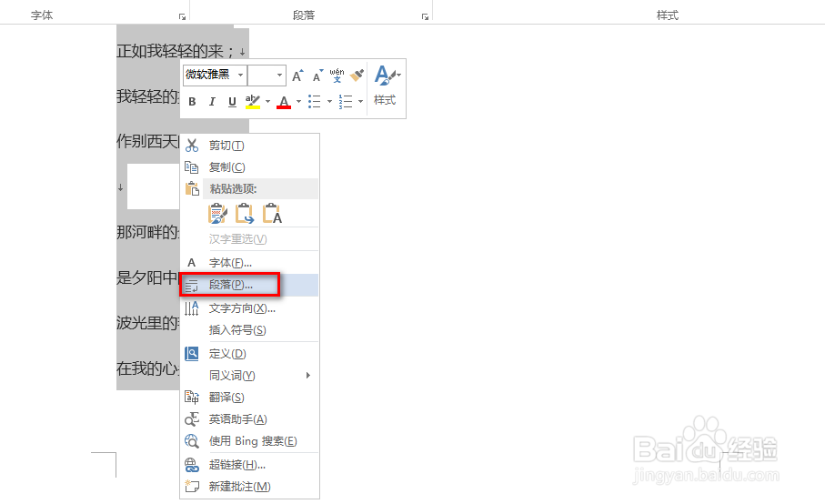Search with Bing (使用 Bing 搜索)
This screenshot has height=504, width=825.
pyautogui.click(x=249, y=441)
